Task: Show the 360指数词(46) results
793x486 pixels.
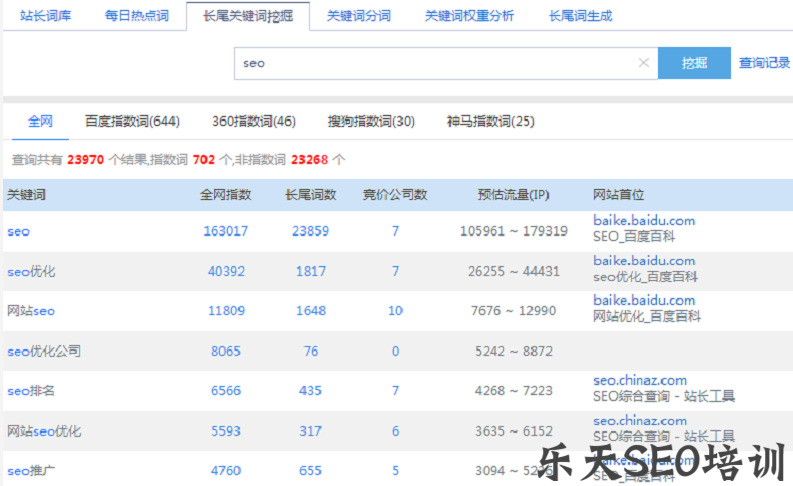Action: tap(253, 121)
